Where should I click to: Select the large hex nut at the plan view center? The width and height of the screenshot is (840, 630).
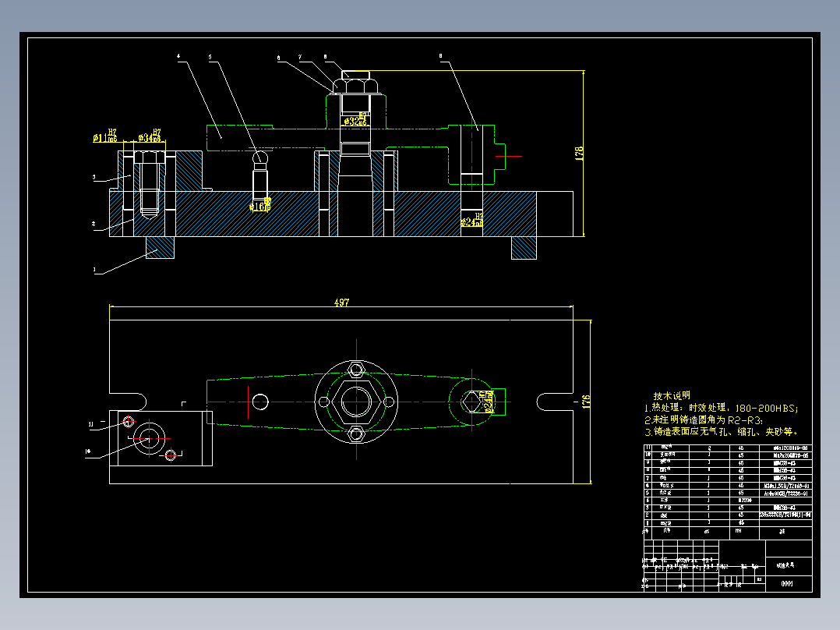tap(356, 402)
